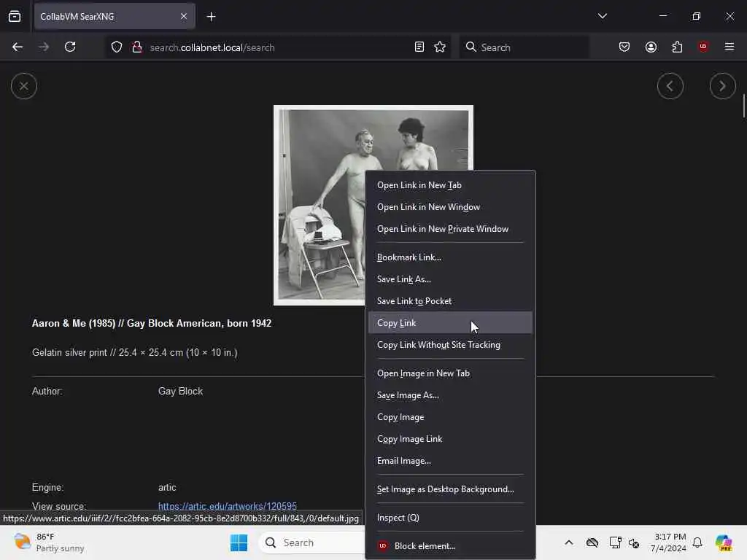Open Extensions puzzle icon
This screenshot has height=560, width=747.
pyautogui.click(x=677, y=47)
